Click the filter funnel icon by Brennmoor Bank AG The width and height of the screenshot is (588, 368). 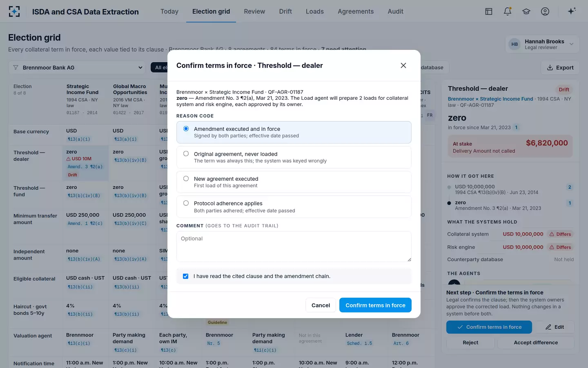(x=16, y=67)
